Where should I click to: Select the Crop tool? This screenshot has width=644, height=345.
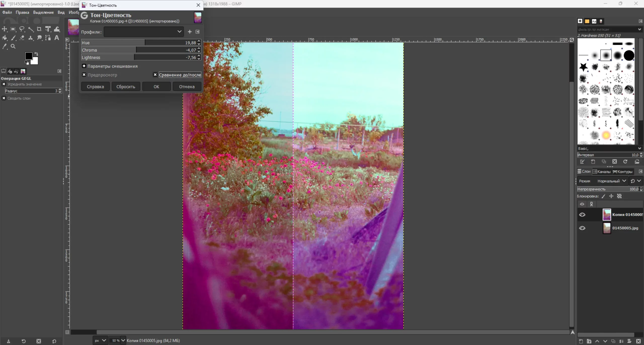pos(39,29)
